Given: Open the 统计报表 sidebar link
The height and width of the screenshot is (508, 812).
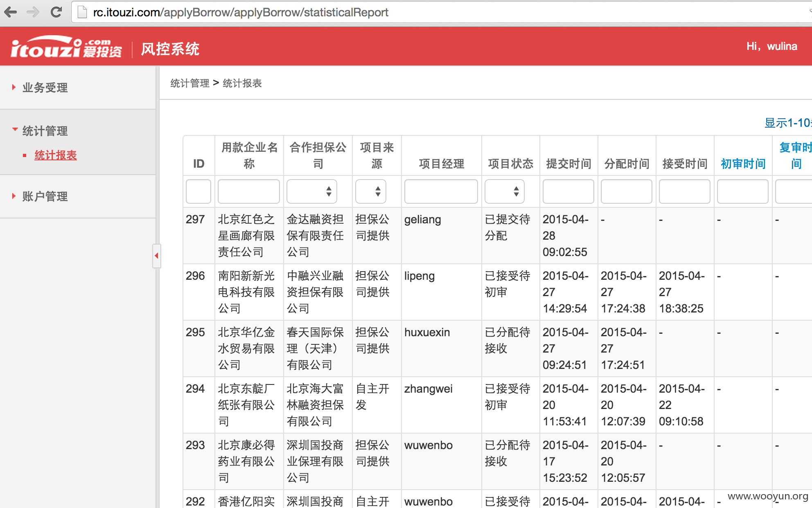Looking at the screenshot, I should pos(56,155).
